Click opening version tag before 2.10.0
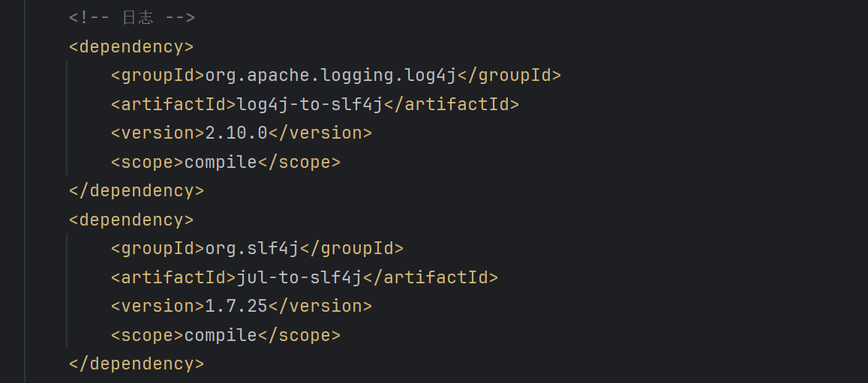 (158, 133)
